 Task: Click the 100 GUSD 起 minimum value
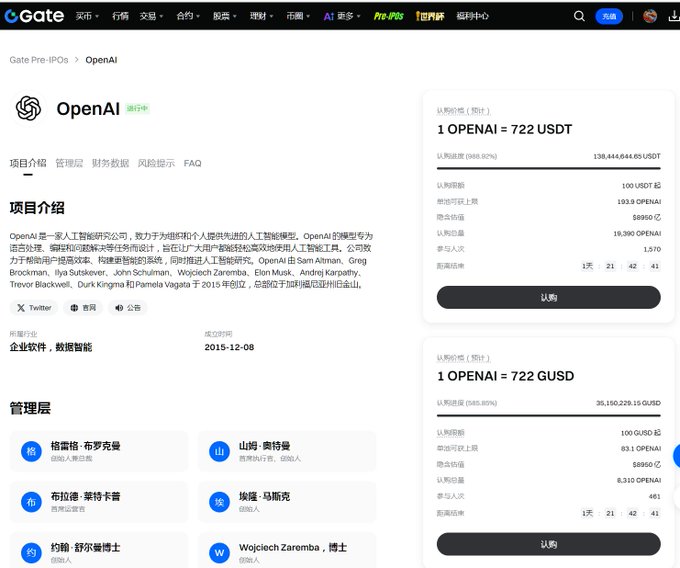pos(641,433)
